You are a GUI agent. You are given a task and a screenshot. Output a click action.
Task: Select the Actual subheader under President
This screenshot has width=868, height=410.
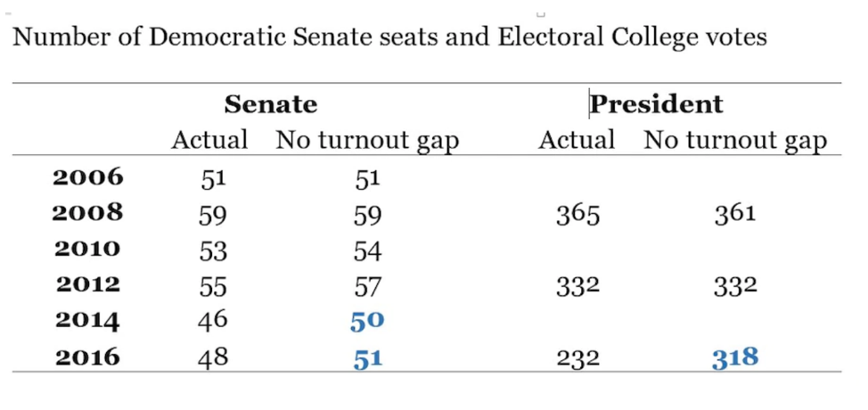[x=577, y=140]
